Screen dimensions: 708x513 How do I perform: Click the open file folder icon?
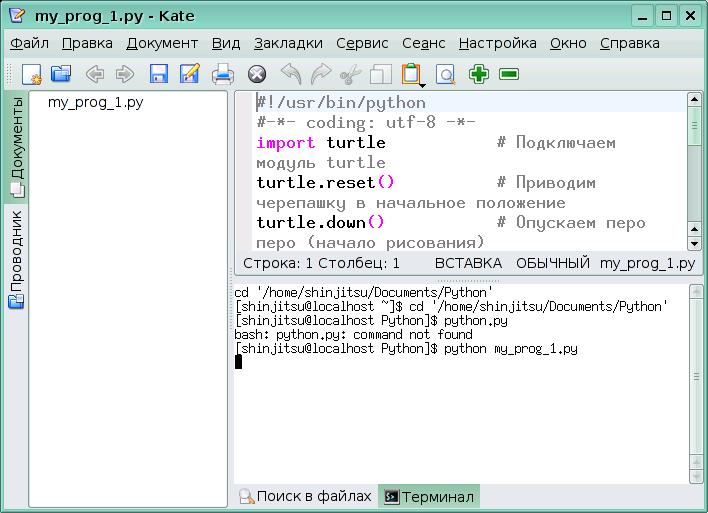[x=61, y=74]
